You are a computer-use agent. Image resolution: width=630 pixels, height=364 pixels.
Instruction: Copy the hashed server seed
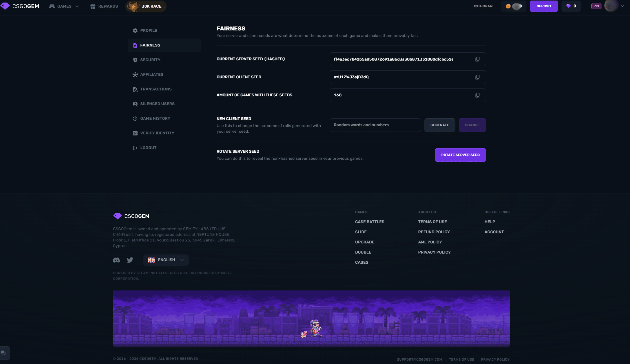(477, 59)
